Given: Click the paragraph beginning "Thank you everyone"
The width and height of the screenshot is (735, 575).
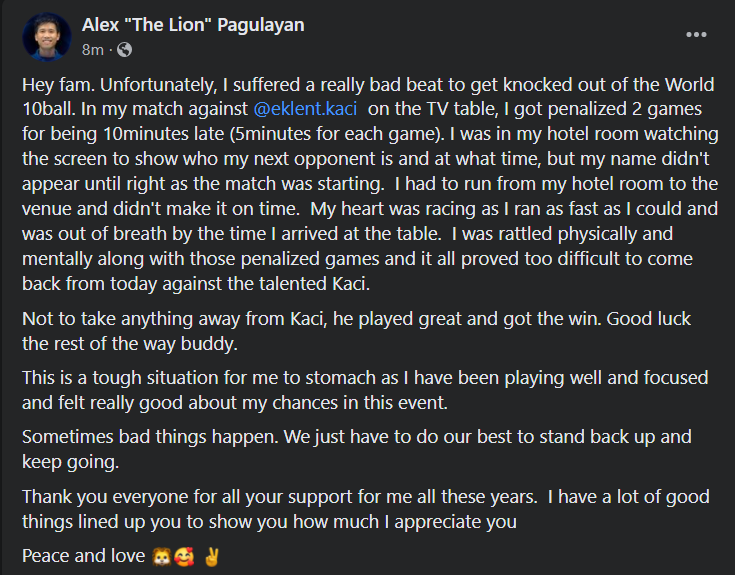Looking at the screenshot, I should pyautogui.click(x=366, y=509).
